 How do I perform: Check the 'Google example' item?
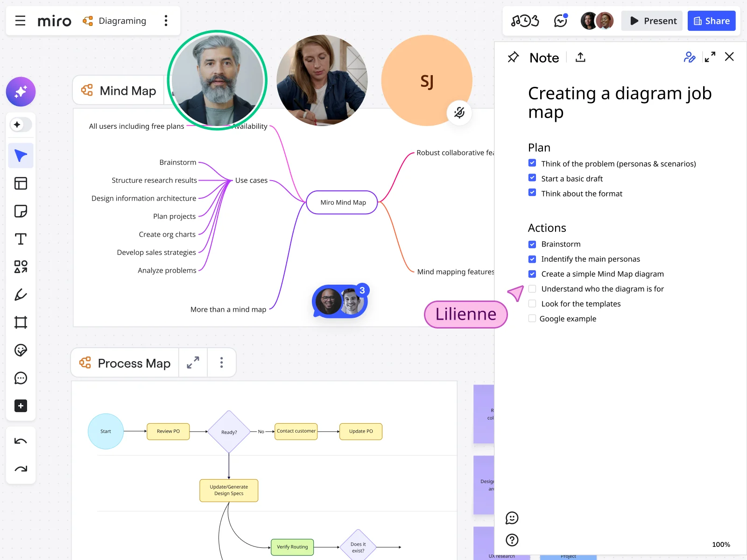point(532,318)
